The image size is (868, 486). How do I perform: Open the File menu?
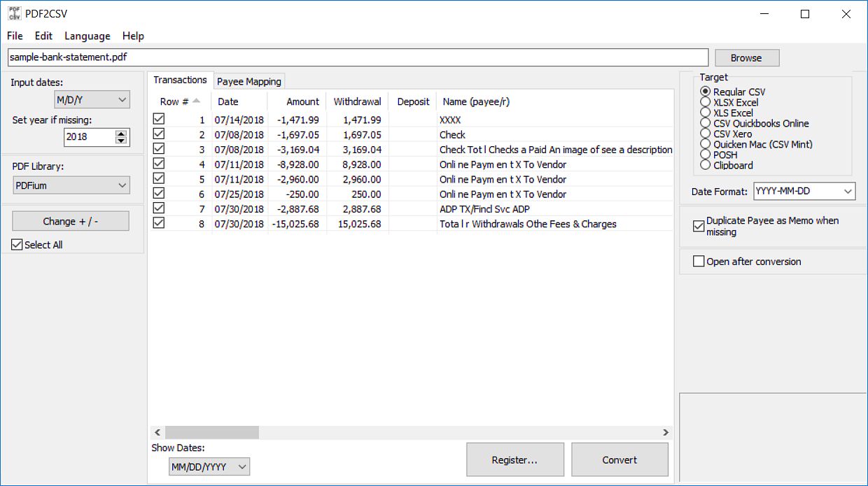tap(15, 36)
